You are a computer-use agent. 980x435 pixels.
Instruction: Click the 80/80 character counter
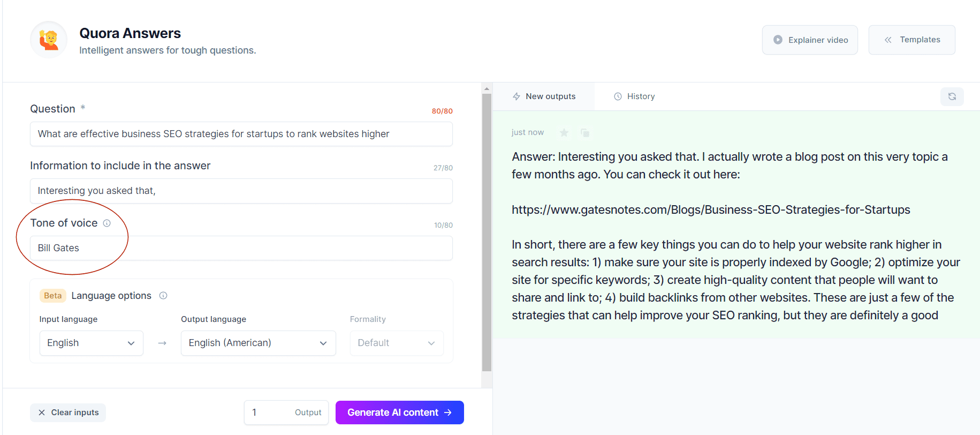(442, 111)
